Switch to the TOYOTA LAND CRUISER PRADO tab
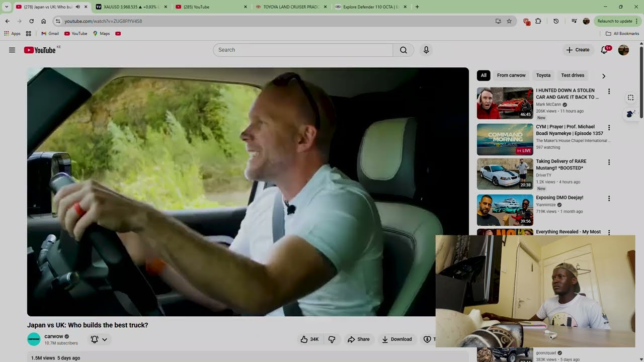 pyautogui.click(x=292, y=7)
